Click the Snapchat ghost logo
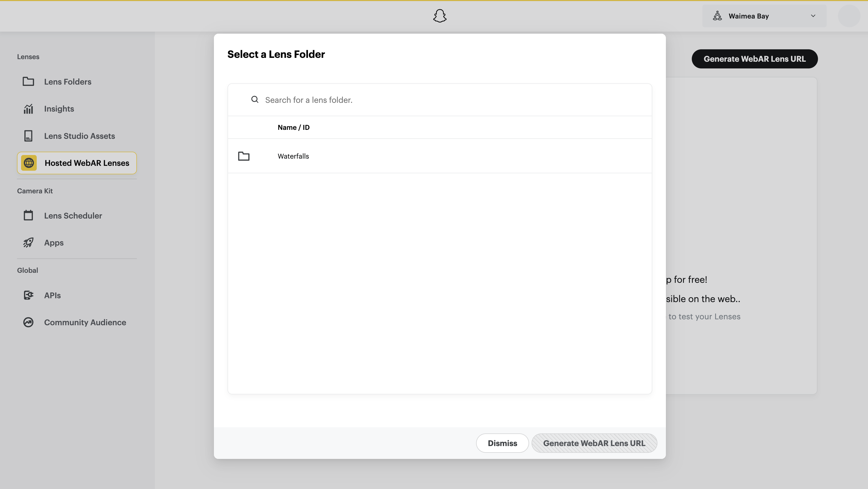 pyautogui.click(x=440, y=16)
